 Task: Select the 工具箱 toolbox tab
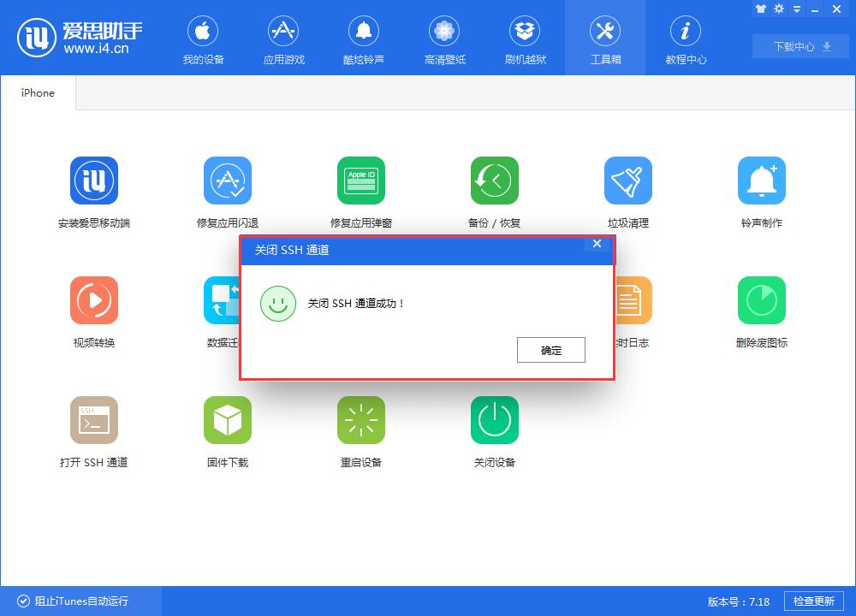(605, 39)
